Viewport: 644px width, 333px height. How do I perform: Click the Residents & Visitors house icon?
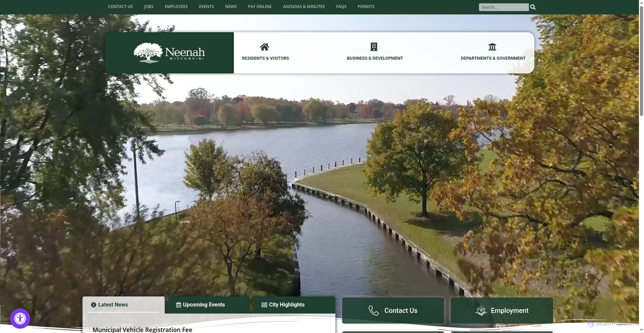(x=265, y=47)
